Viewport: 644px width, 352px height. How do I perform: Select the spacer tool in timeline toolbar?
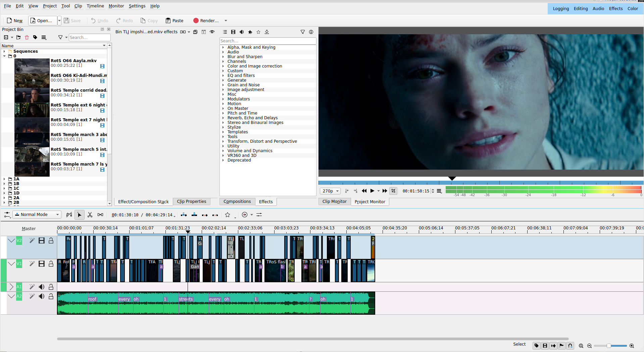100,215
